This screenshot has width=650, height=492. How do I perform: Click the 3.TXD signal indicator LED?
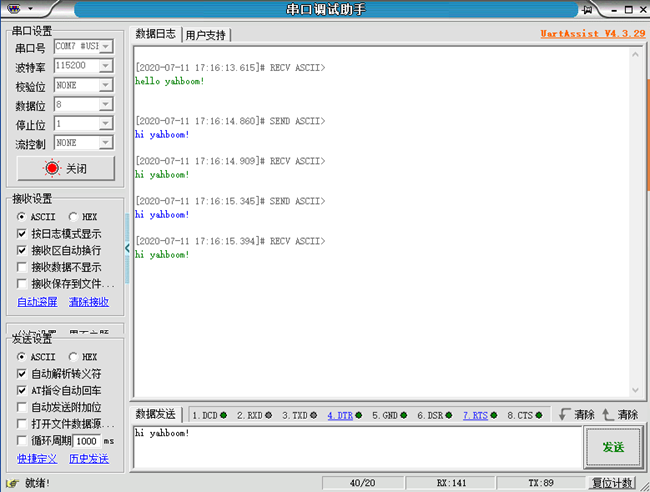[313, 415]
